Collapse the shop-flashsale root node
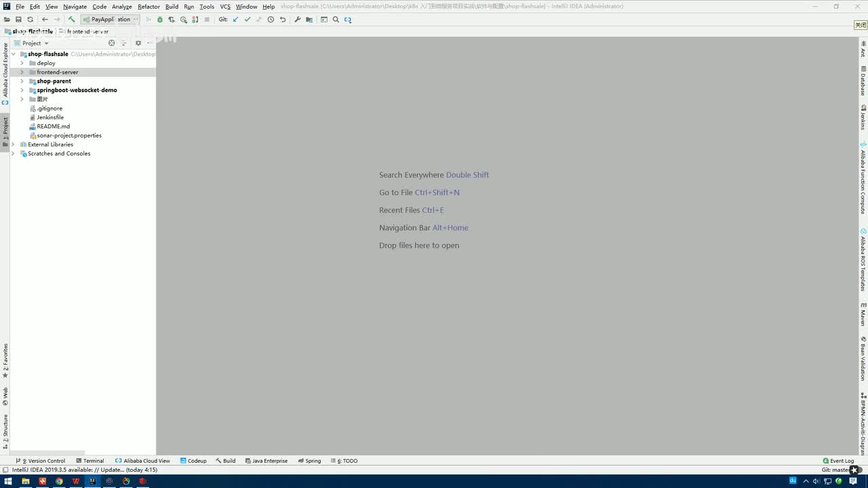 click(14, 54)
